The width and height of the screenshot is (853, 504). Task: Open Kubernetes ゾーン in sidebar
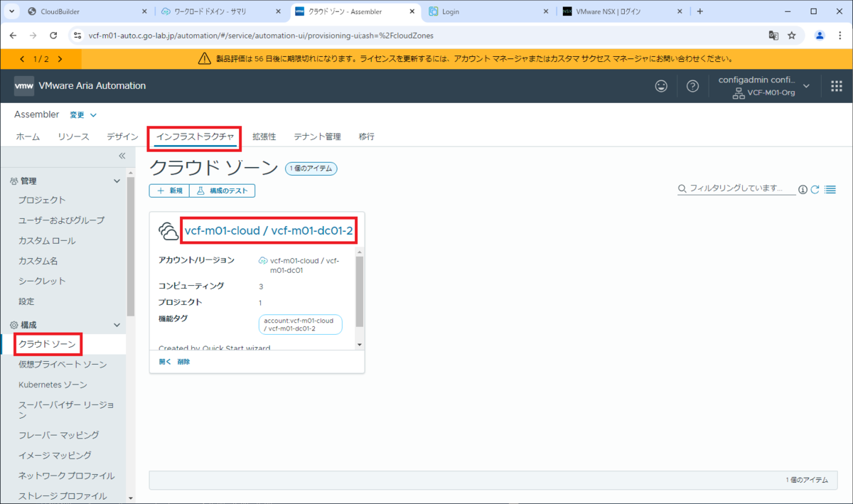(x=53, y=385)
